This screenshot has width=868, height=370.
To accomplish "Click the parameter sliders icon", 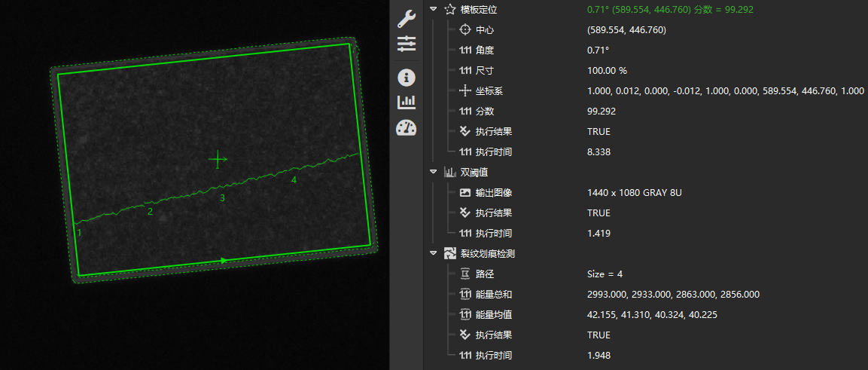I will point(406,44).
